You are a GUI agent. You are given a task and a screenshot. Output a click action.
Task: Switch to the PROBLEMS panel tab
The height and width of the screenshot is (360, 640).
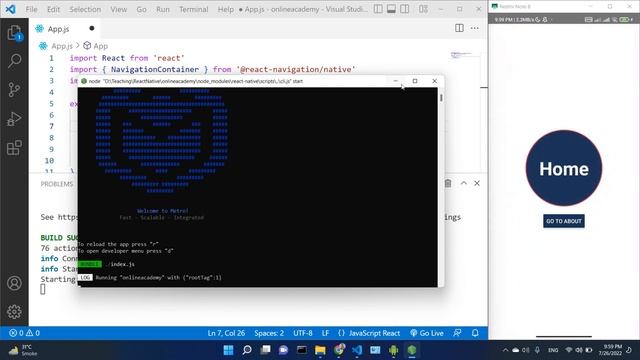point(57,184)
